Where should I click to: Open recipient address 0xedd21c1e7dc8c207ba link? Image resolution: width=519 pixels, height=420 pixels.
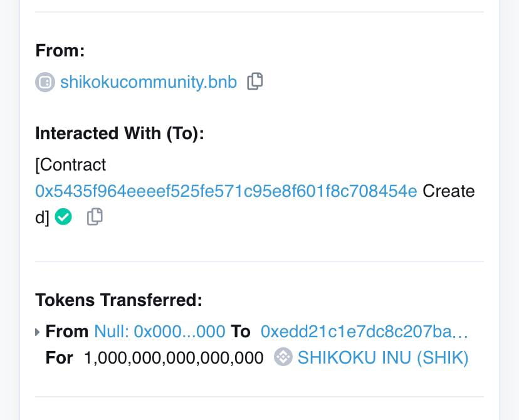pos(364,332)
